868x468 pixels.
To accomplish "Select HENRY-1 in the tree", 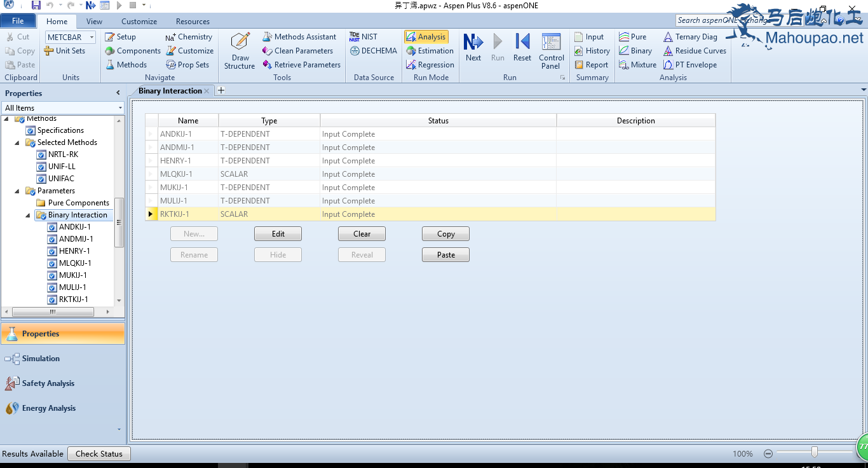I will pos(74,251).
